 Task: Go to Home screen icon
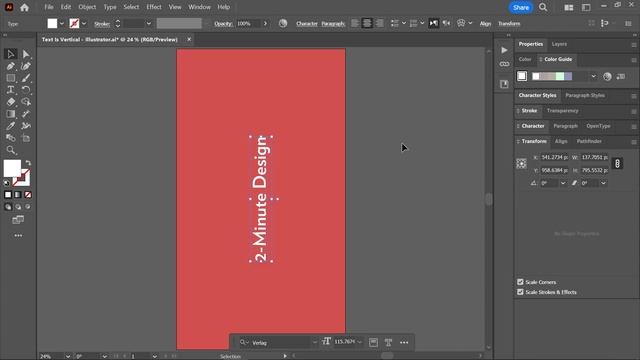point(24,7)
